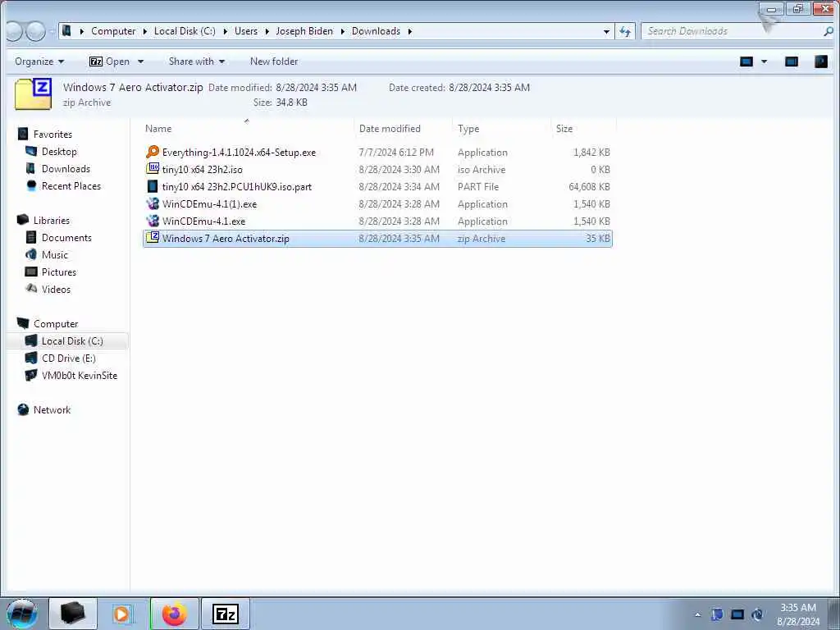Create a New folder
The image size is (840, 630).
pyautogui.click(x=274, y=62)
